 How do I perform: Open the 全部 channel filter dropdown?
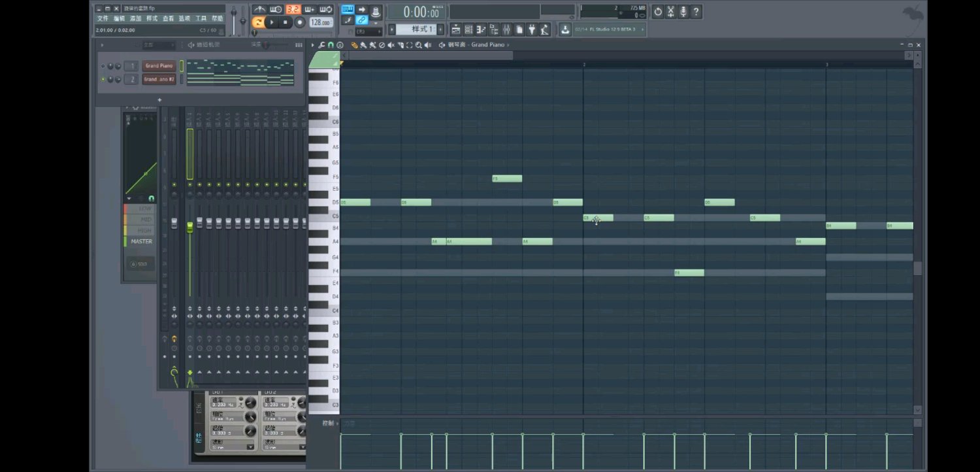pos(159,45)
